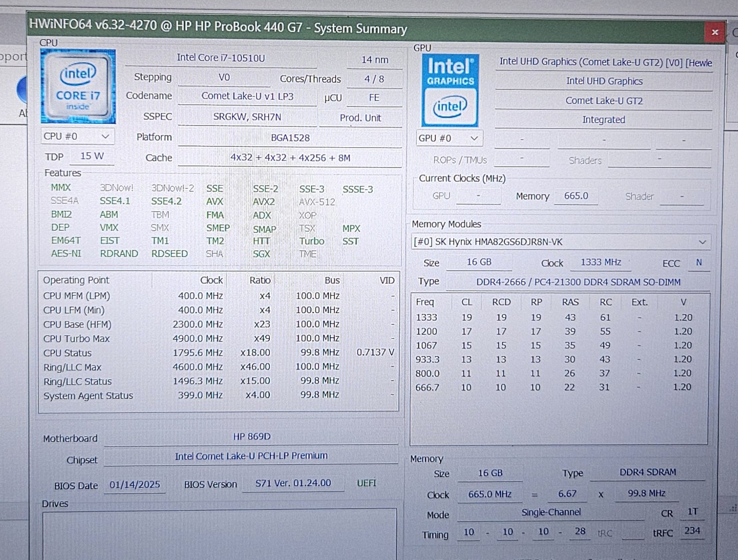Click the Intel Core i7-10510U processor name
Viewport: 738px width, 560px height.
tap(221, 58)
